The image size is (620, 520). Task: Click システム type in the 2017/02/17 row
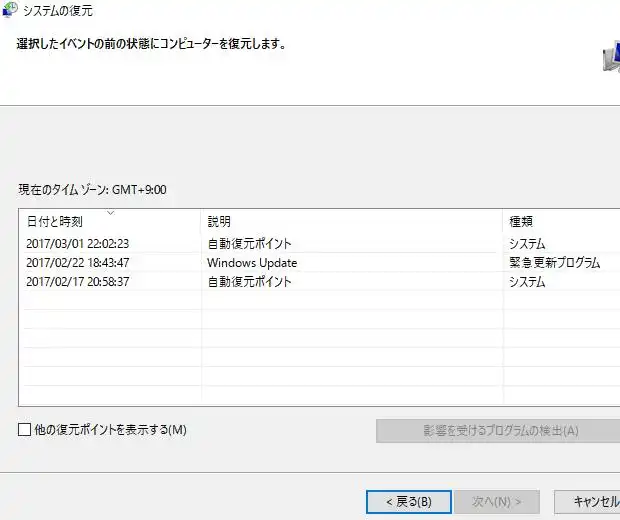click(x=527, y=282)
